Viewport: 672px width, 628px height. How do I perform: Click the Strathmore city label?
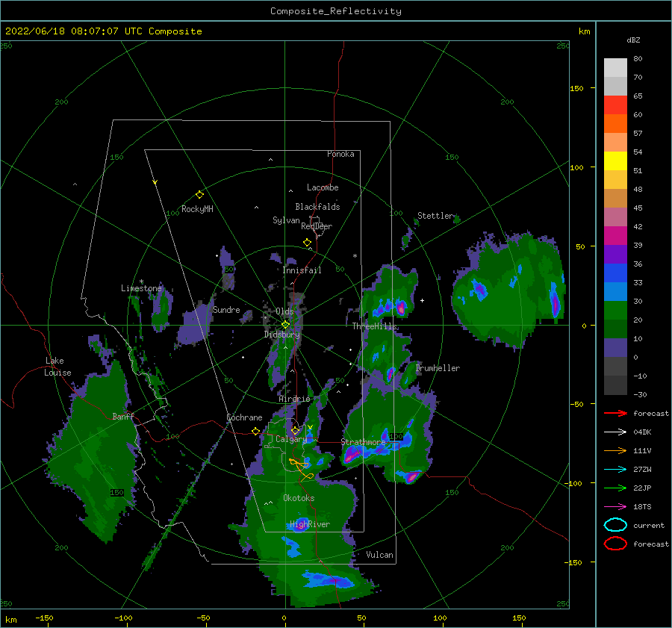pos(363,442)
